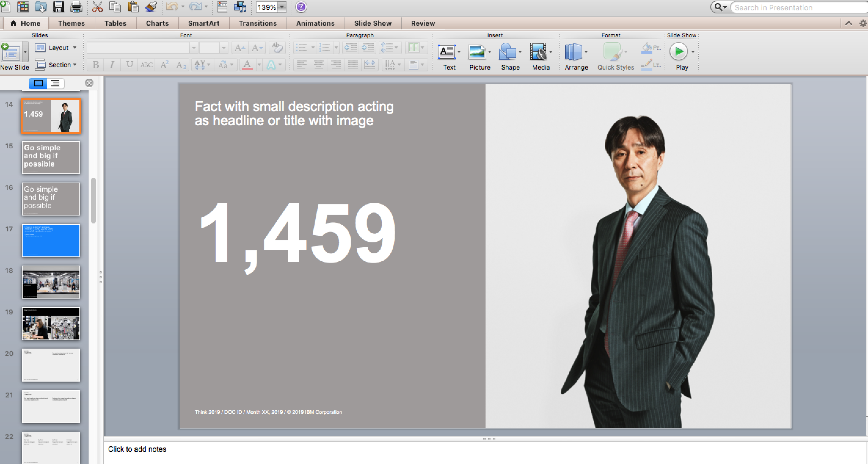868x464 pixels.
Task: Collapse the ribbon with the chevron
Action: (849, 23)
